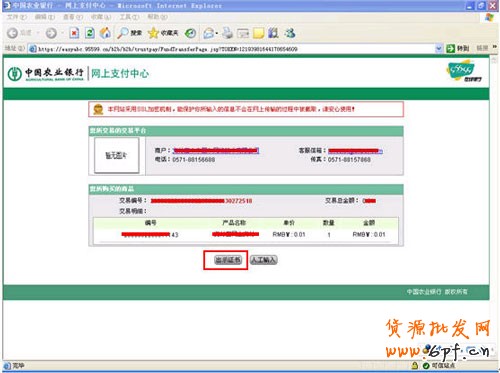
Task: Click the trusted sites zone status icon
Action: (x=426, y=366)
